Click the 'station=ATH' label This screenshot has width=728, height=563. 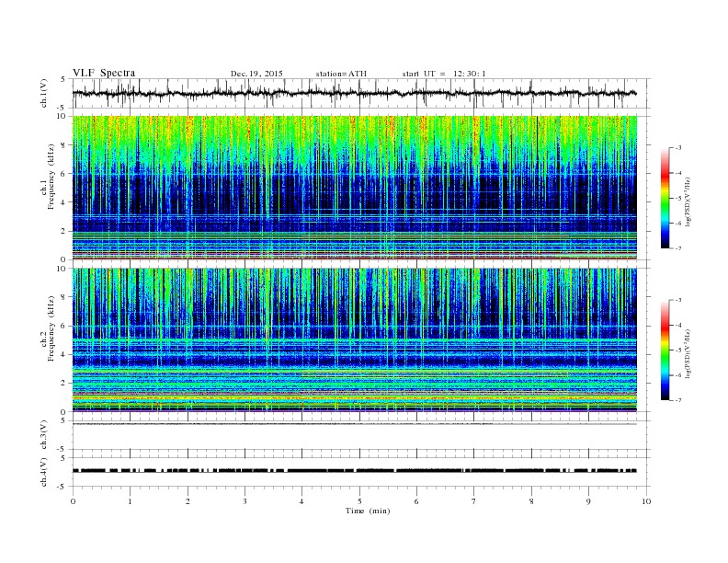(341, 74)
